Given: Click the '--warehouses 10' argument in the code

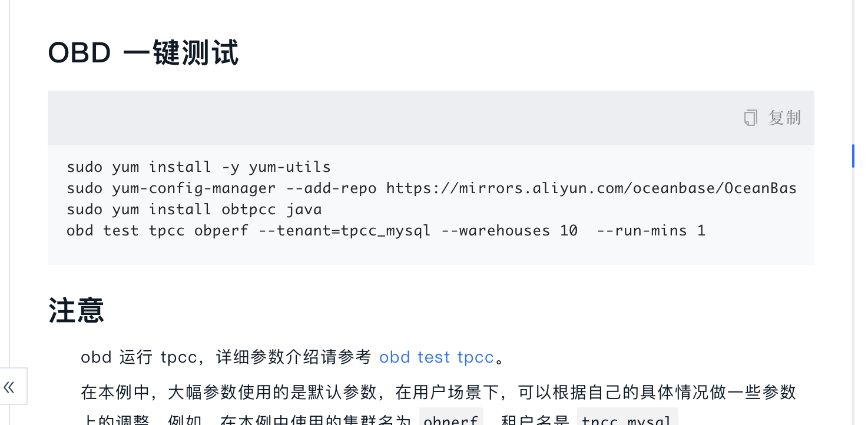Looking at the screenshot, I should pyautogui.click(x=509, y=231).
